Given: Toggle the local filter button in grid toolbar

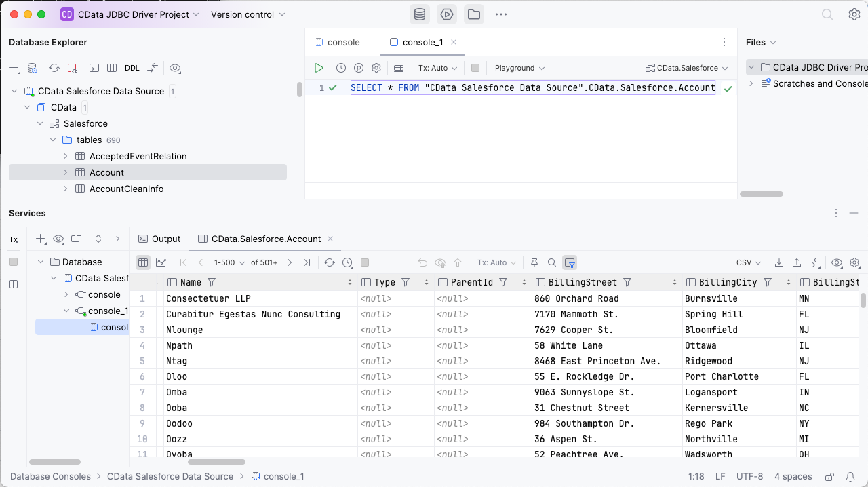Looking at the screenshot, I should pos(570,262).
